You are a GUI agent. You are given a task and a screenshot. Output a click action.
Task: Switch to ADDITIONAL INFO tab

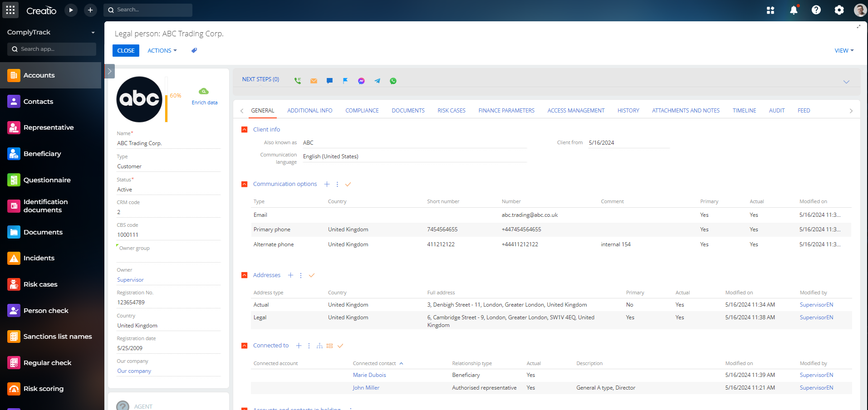(310, 111)
